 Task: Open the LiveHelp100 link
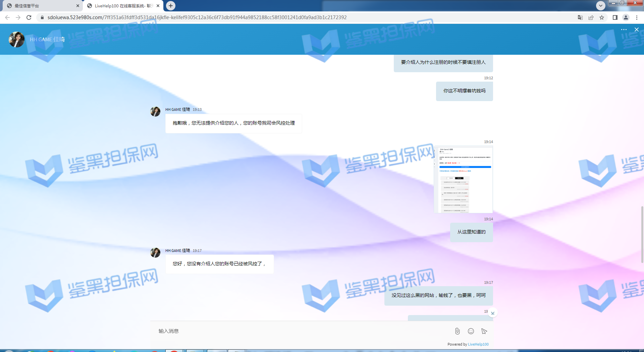tap(478, 344)
